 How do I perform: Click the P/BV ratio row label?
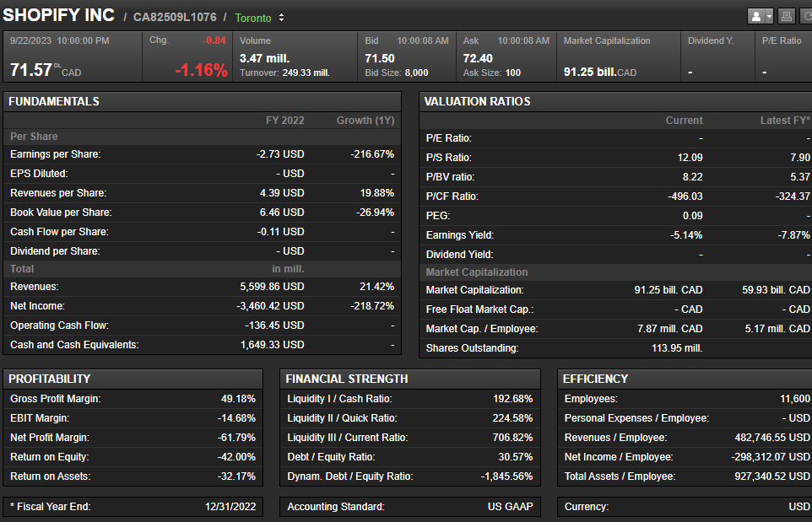coord(450,177)
